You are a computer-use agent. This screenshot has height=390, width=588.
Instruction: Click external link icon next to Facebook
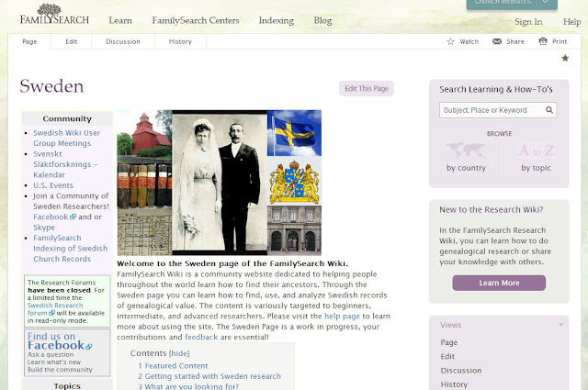(73, 217)
